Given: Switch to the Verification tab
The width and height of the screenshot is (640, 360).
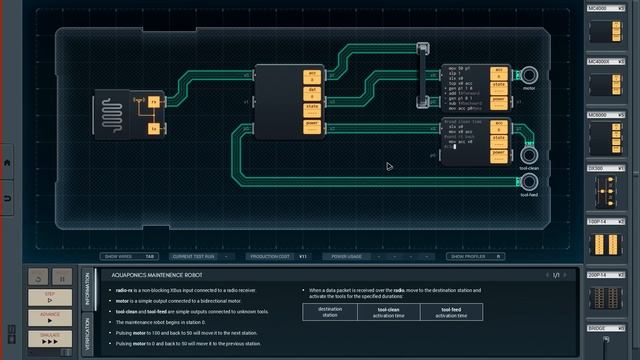Looking at the screenshot, I should 87,335.
